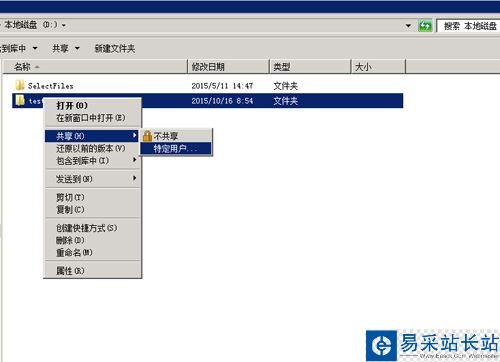
Task: Click 文件夹 type in SelectFiles row
Action: pyautogui.click(x=286, y=86)
